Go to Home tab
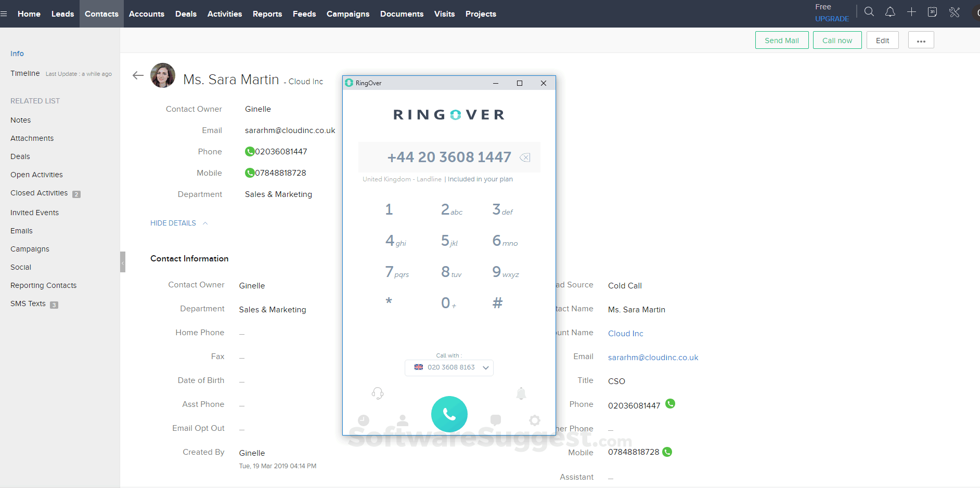The width and height of the screenshot is (980, 488). pyautogui.click(x=29, y=14)
